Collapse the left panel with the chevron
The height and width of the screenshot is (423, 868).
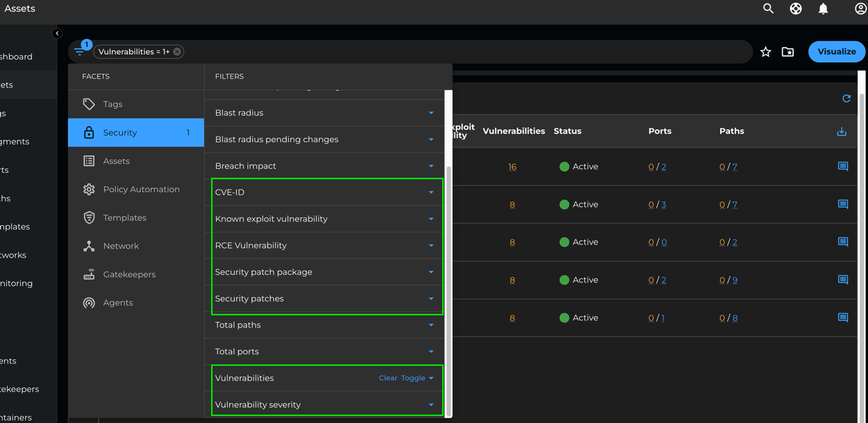point(57,33)
